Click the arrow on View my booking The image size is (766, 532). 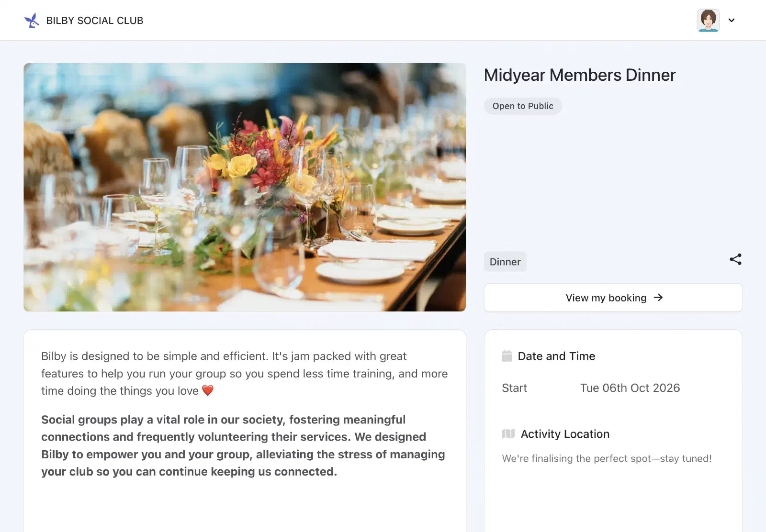658,298
